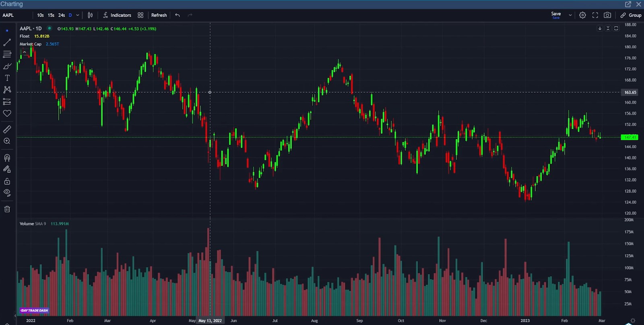The width and height of the screenshot is (644, 325).
Task: Click the Volume SMA 9 legend
Action: [x=33, y=224]
